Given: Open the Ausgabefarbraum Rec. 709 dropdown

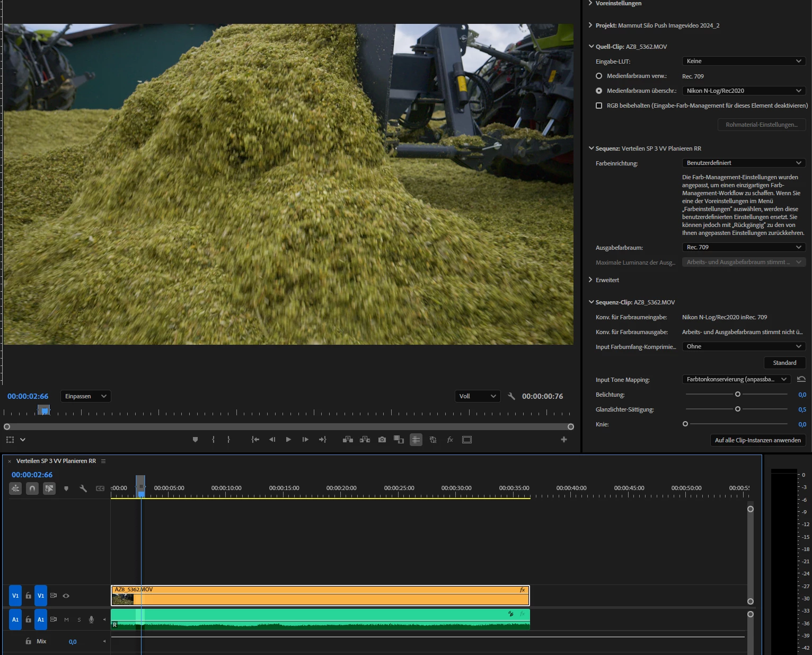Looking at the screenshot, I should [x=743, y=247].
